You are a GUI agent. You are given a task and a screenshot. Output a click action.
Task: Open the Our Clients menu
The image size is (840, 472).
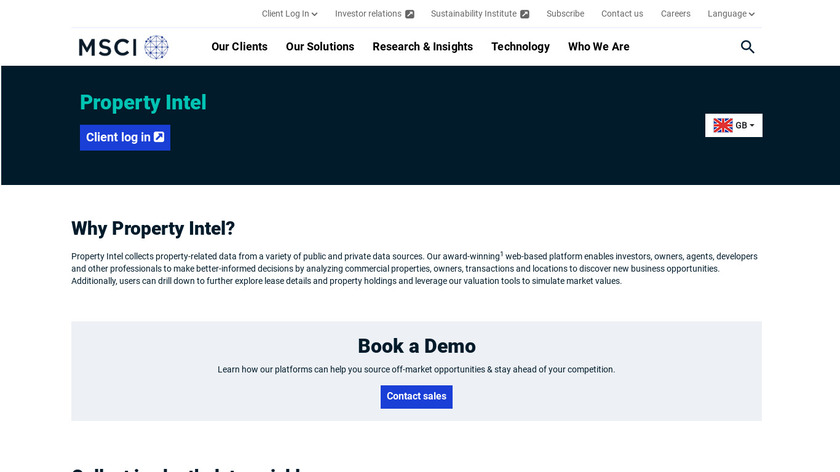[x=239, y=47]
